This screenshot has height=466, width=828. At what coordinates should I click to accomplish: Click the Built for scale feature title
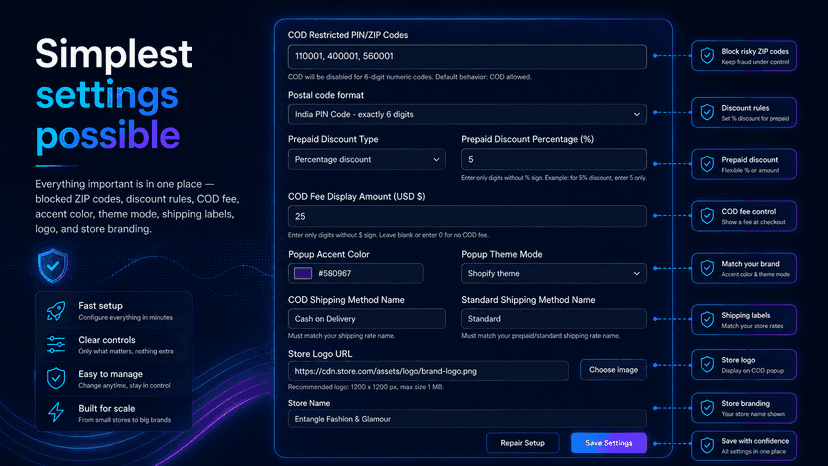(x=107, y=408)
